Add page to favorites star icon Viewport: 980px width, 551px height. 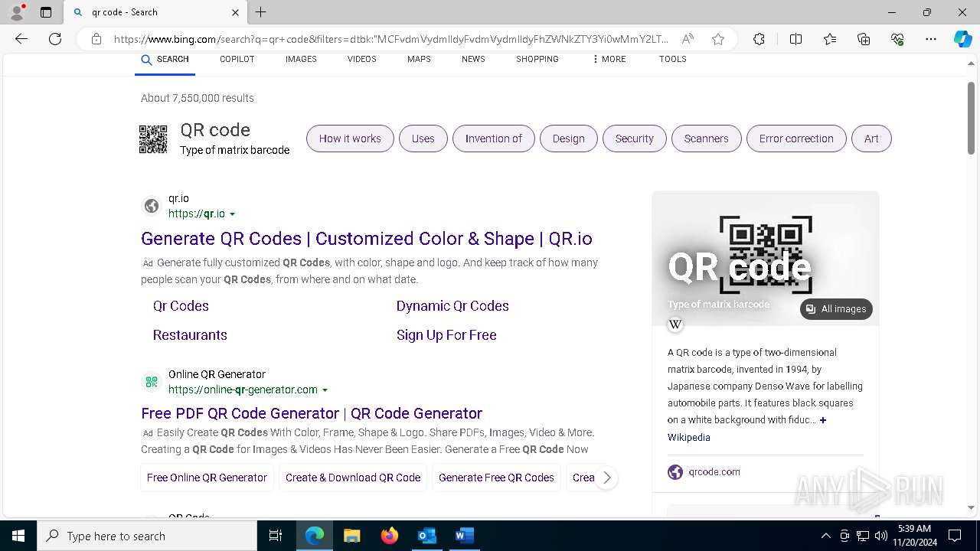pyautogui.click(x=718, y=39)
